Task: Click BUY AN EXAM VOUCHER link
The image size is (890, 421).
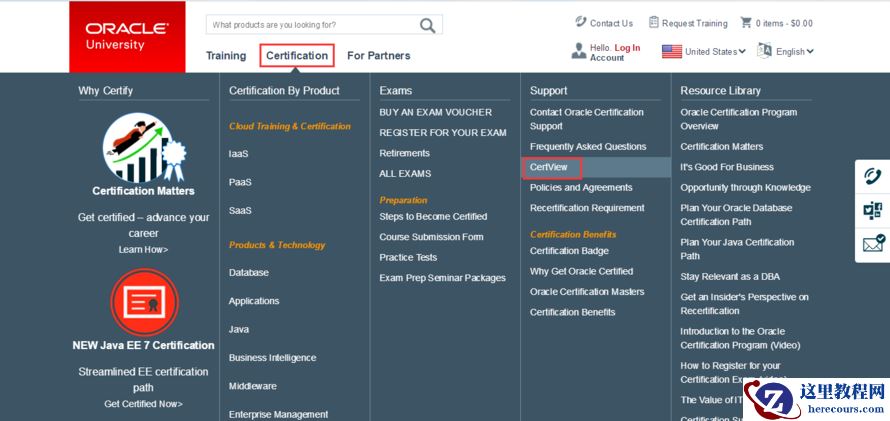Action: 435,112
